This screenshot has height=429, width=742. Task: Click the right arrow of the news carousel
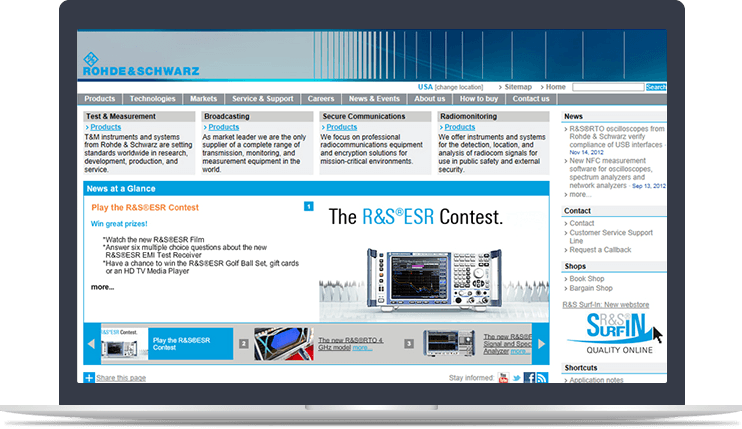tap(542, 344)
